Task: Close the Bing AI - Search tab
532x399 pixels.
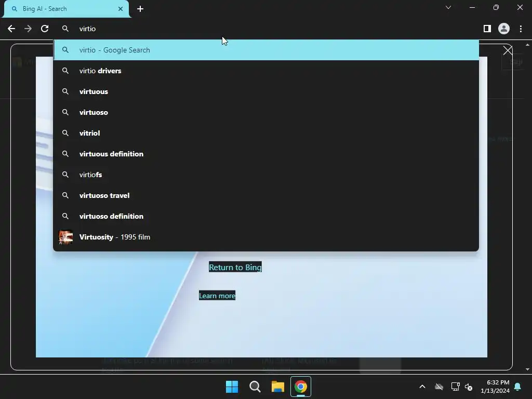Action: 121,9
